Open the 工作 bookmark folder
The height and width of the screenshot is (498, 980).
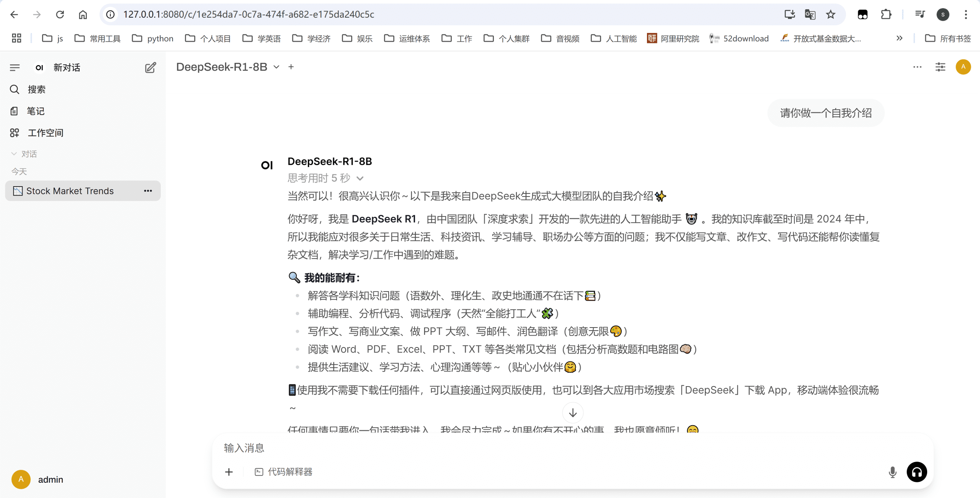pyautogui.click(x=457, y=38)
